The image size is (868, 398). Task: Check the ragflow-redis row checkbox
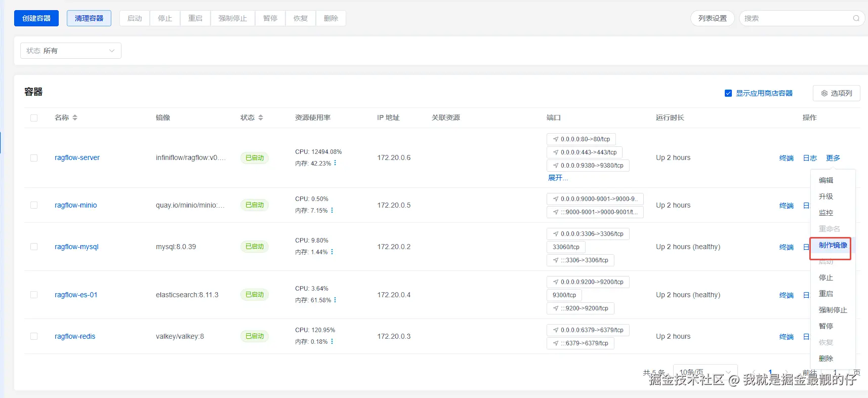[34, 336]
